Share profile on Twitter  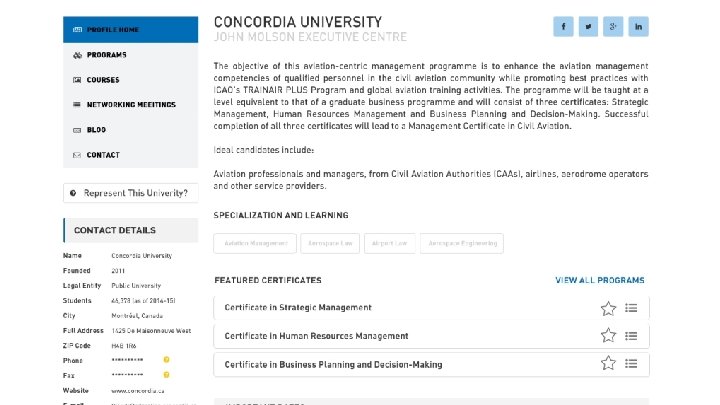[x=588, y=27]
